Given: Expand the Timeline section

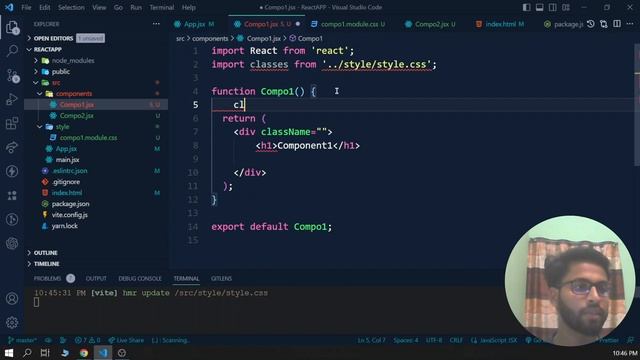Looking at the screenshot, I should (x=46, y=264).
